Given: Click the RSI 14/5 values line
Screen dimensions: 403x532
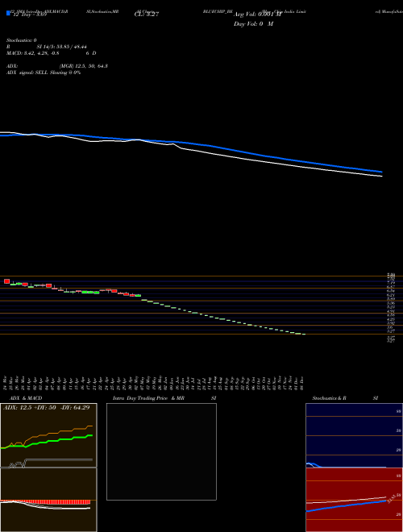Looking at the screenshot, I should point(47,47).
